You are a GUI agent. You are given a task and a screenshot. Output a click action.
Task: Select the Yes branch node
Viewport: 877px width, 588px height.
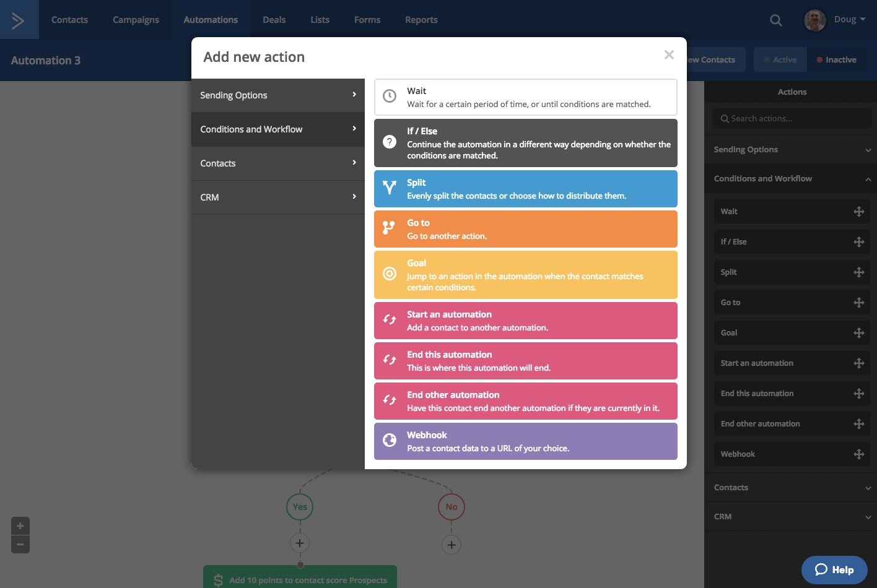[300, 507]
